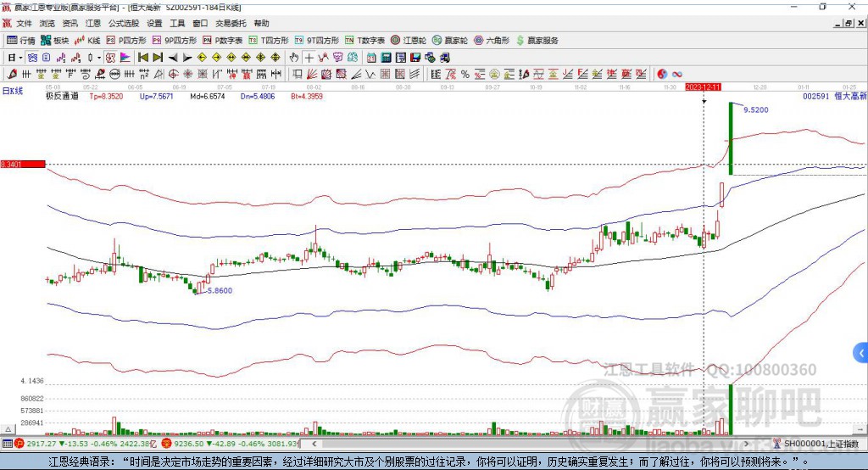The height and width of the screenshot is (470, 868).
Task: Open the 帮助 menu
Action: coord(261,23)
